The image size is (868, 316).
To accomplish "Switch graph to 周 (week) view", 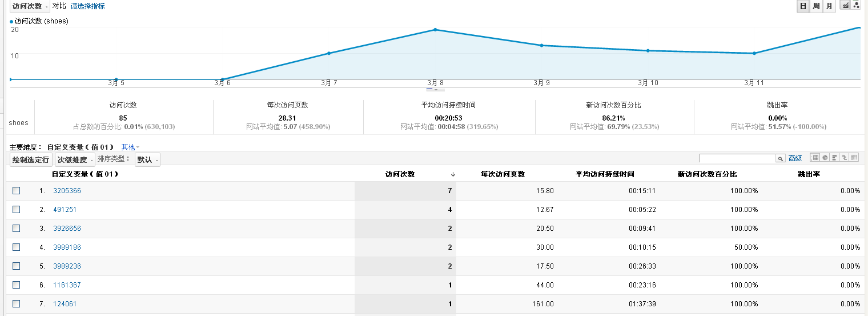I will click(x=816, y=6).
